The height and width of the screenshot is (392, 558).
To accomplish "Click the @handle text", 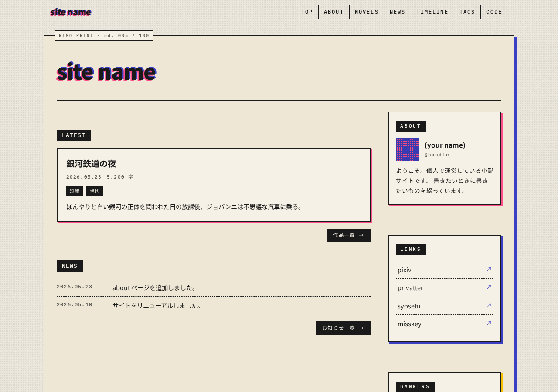I will [437, 155].
